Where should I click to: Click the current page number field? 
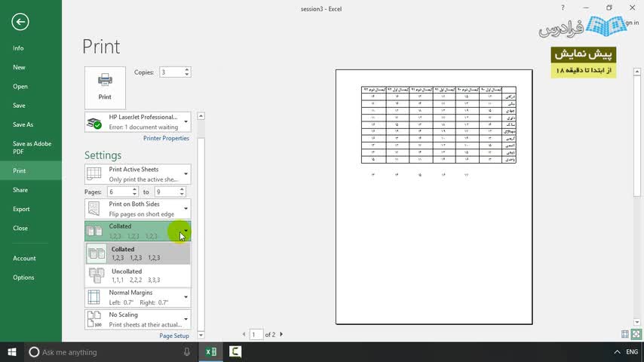pos(256,335)
